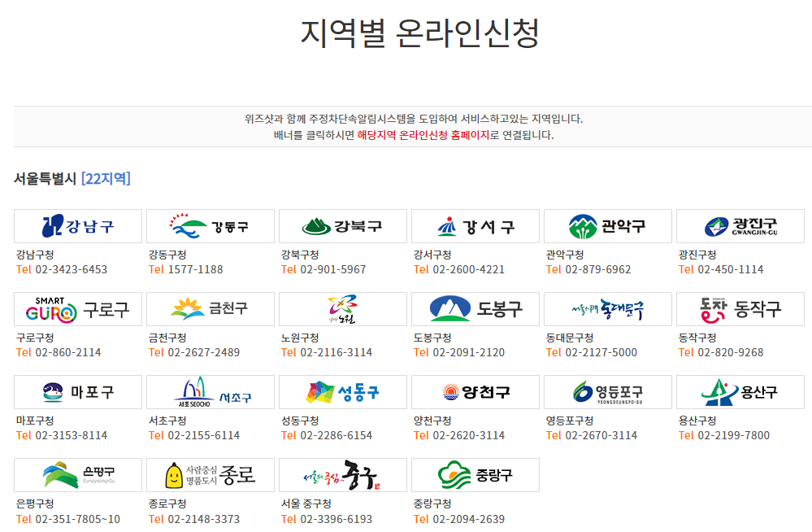
Task: Click phone number 02-2127-5000
Action: [601, 352]
